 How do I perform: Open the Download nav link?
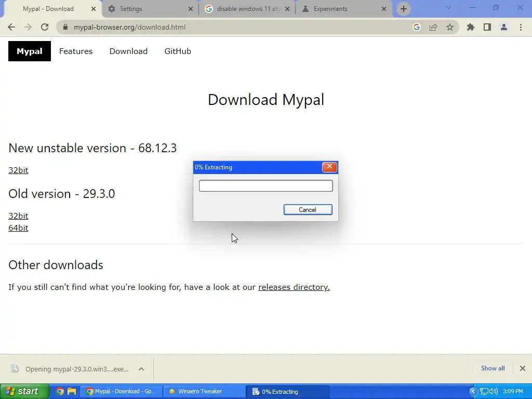(128, 51)
